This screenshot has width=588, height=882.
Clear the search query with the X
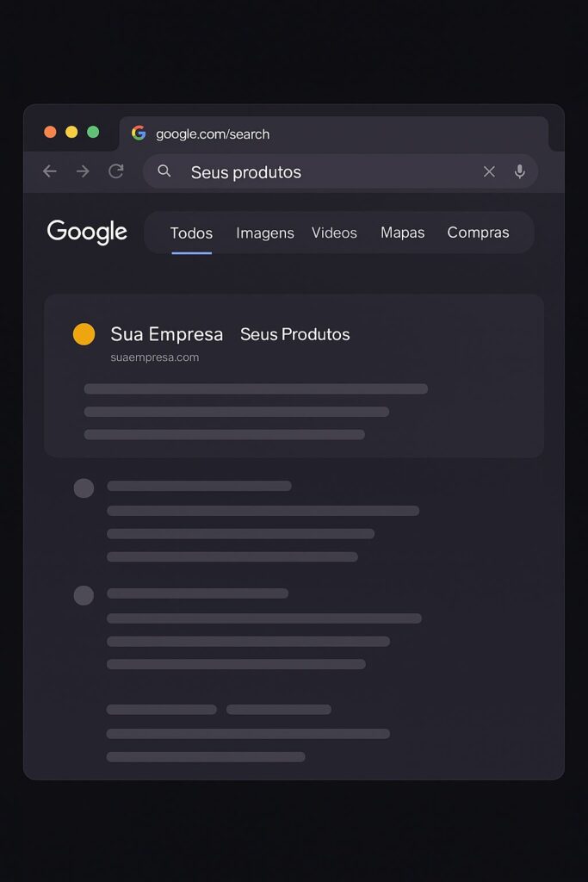click(489, 171)
